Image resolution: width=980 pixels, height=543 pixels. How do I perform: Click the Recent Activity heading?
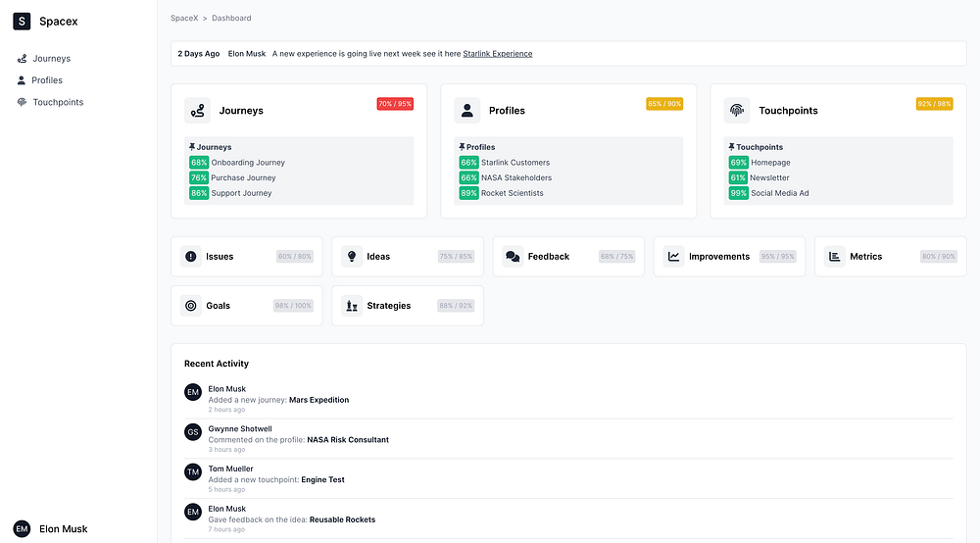[217, 364]
